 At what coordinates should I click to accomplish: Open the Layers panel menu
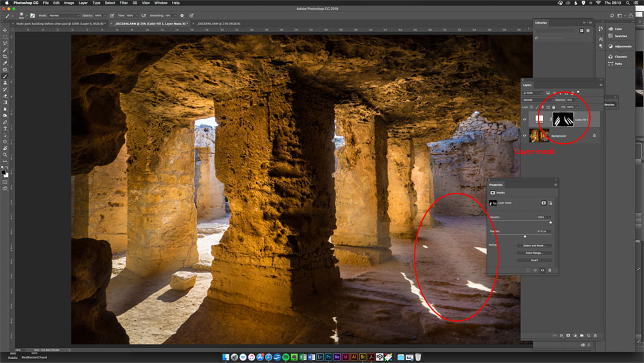coord(601,85)
